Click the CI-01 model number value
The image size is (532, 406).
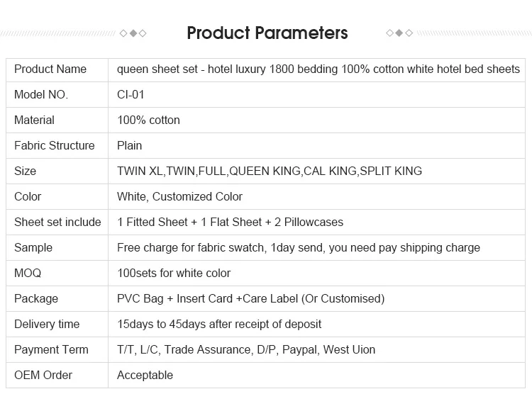coord(131,95)
